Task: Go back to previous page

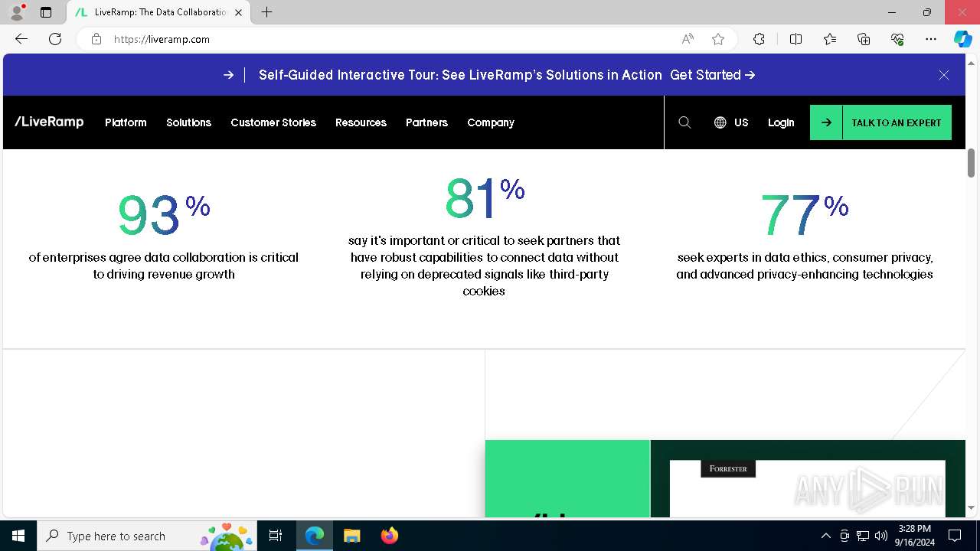Action: click(x=21, y=39)
